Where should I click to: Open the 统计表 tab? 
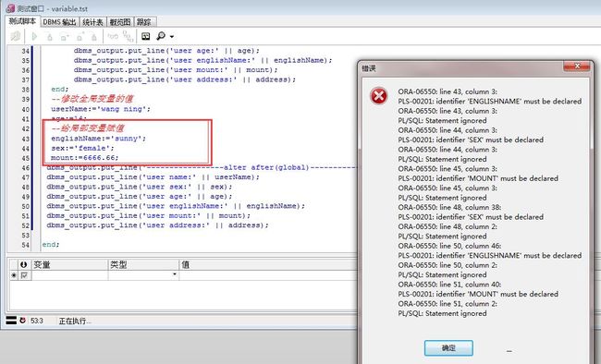point(92,22)
